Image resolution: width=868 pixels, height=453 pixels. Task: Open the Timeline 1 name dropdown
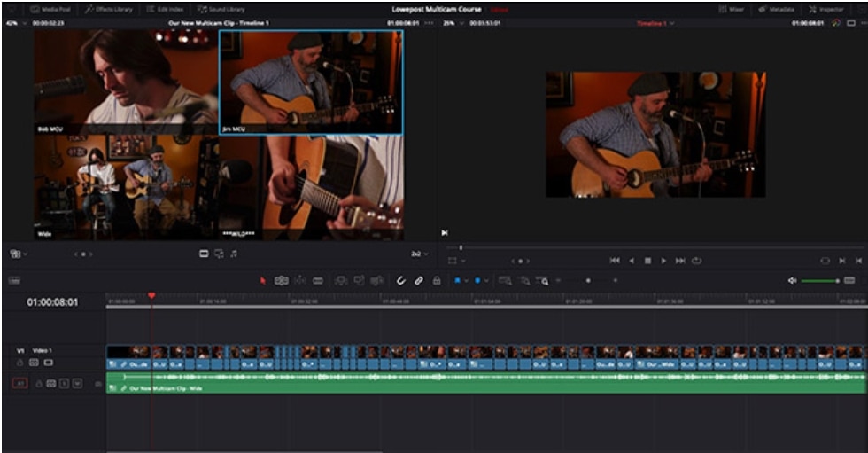[655, 23]
